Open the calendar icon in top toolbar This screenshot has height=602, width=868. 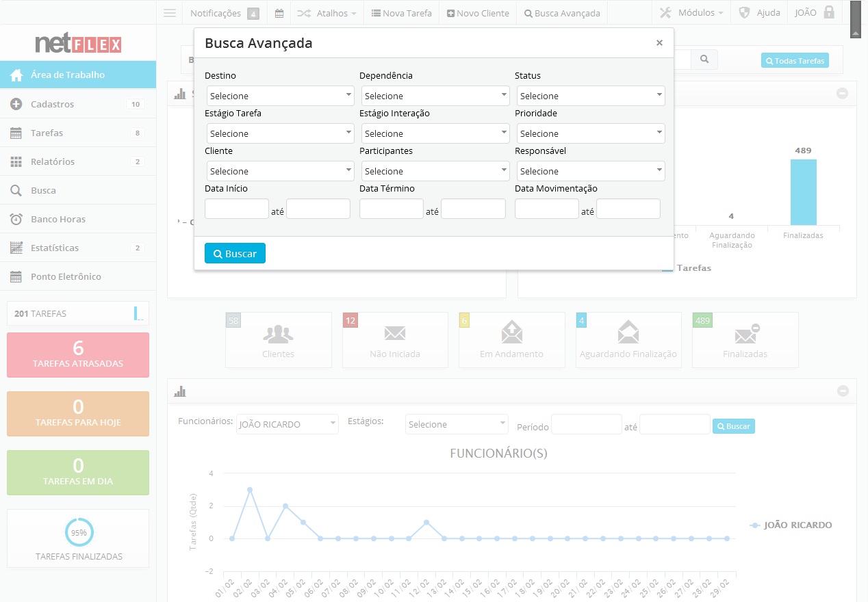pos(279,13)
